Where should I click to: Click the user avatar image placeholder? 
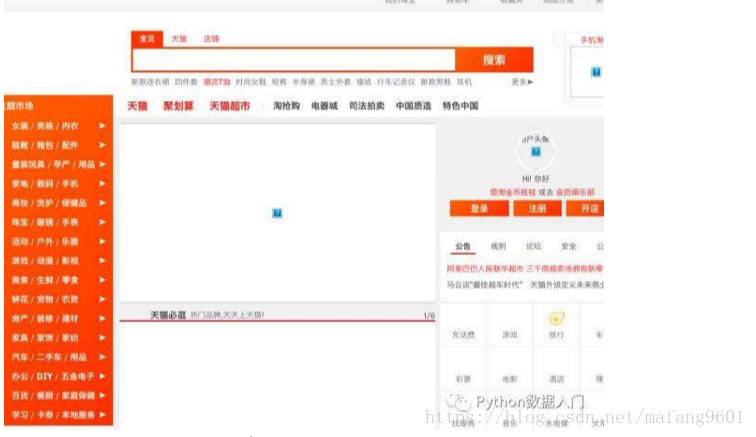536,152
